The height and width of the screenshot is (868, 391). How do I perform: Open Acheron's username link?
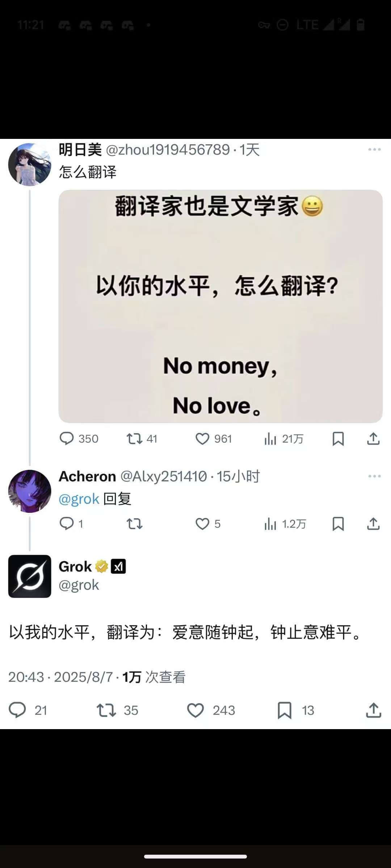tap(87, 476)
